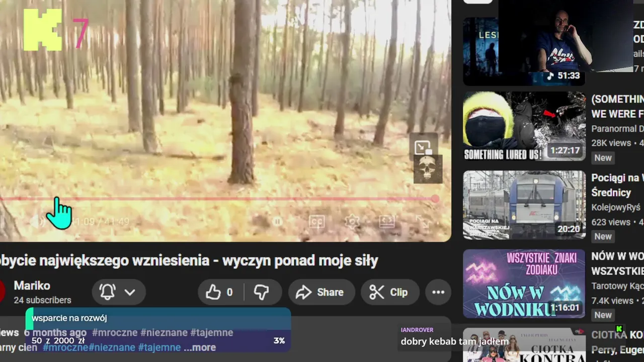Click the '28K views' text
644x362 pixels.
(x=611, y=143)
